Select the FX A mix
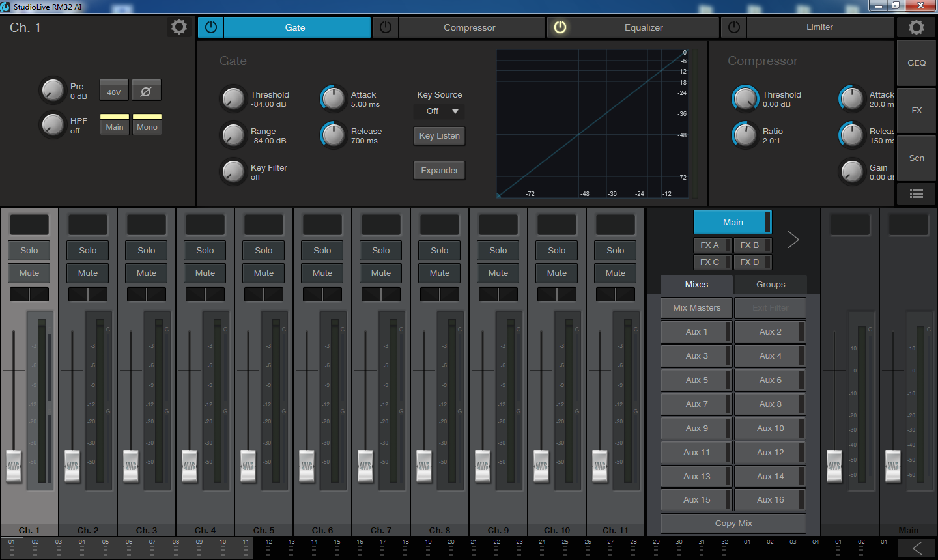 712,245
